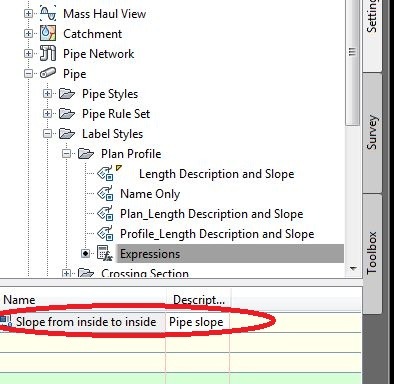Click the Crossing Section folder icon
This screenshot has height=384, width=394.
click(86, 273)
